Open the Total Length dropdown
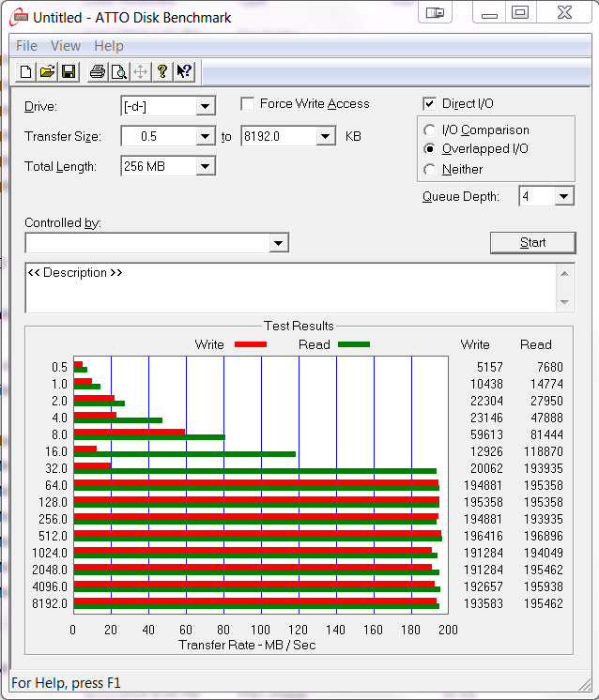This screenshot has height=700, width=599. pos(206,167)
